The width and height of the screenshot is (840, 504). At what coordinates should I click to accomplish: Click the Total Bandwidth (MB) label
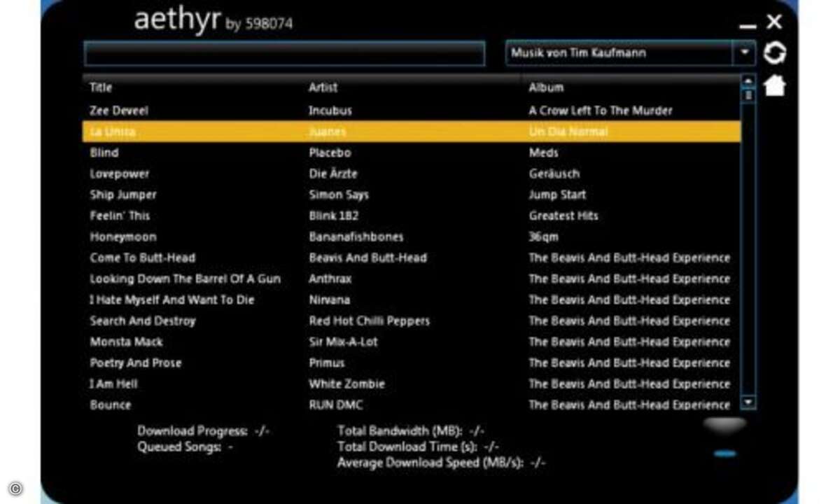[x=400, y=431]
